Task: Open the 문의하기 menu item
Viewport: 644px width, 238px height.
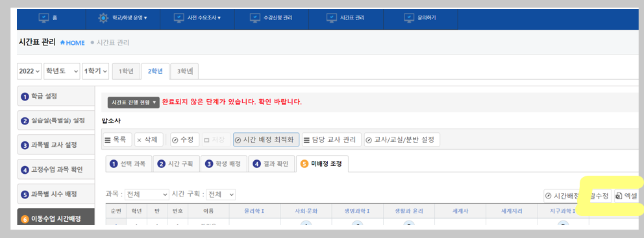Action: pyautogui.click(x=420, y=18)
